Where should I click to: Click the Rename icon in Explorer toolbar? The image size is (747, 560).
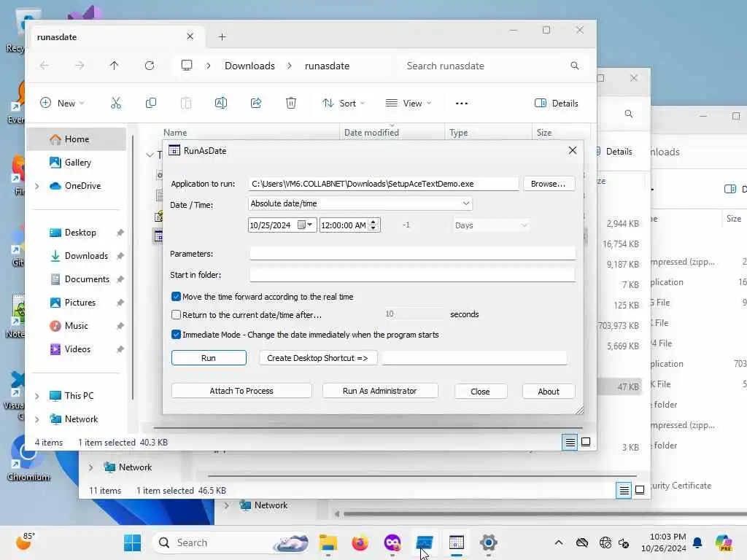coord(221,103)
